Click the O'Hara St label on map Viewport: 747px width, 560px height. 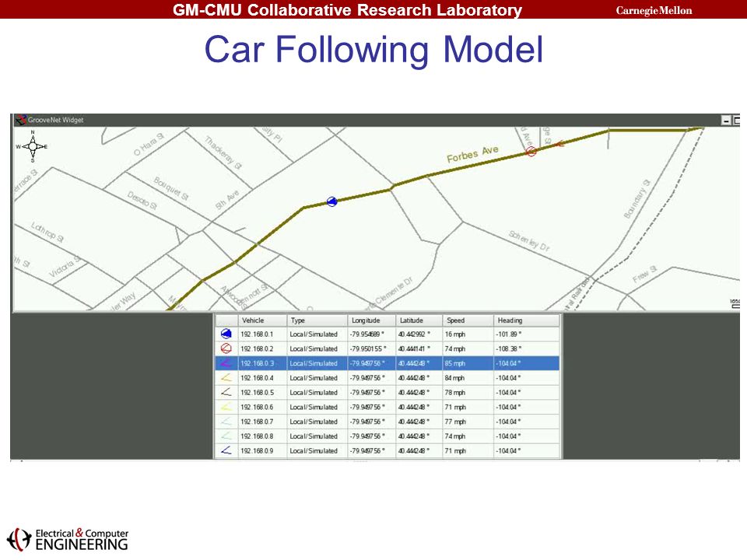[149, 145]
